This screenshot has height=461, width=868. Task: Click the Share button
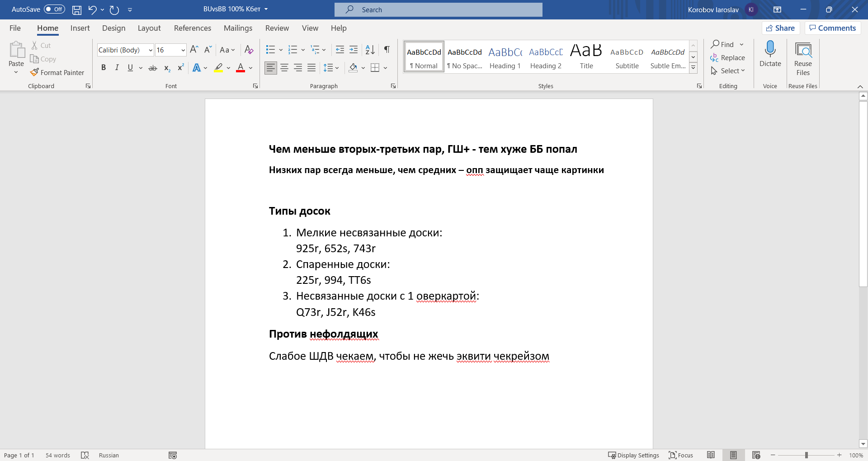(x=781, y=28)
